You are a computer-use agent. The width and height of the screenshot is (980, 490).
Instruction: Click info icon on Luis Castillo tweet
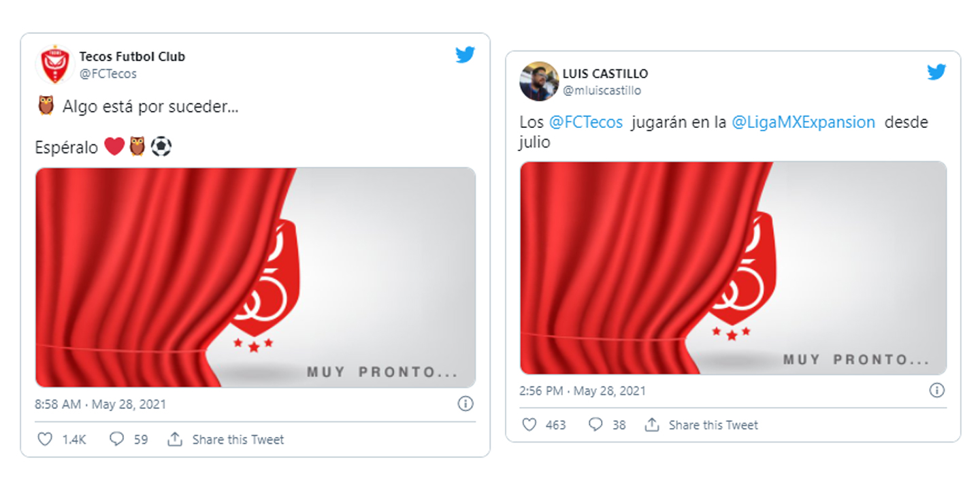(937, 391)
